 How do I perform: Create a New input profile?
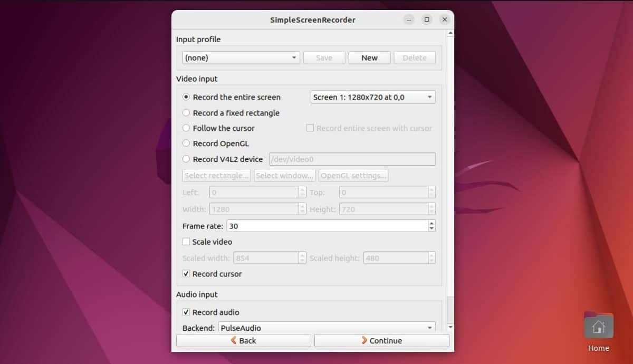click(x=369, y=58)
